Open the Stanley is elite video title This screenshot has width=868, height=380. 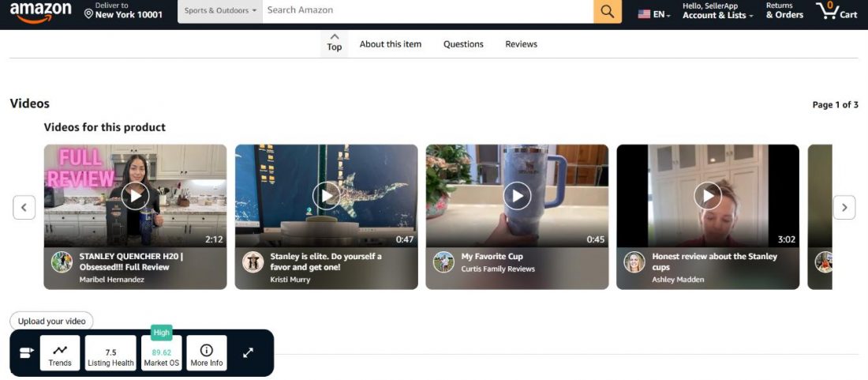(325, 262)
